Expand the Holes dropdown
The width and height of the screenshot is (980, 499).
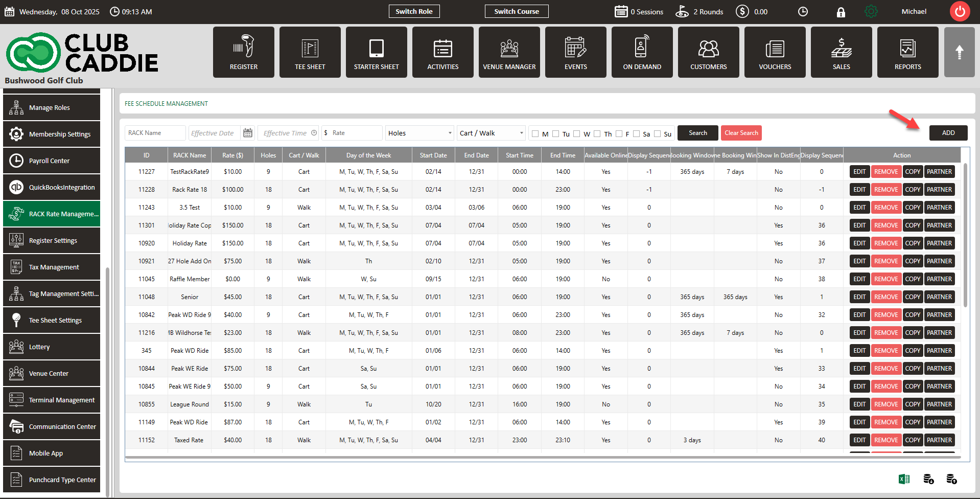(419, 133)
